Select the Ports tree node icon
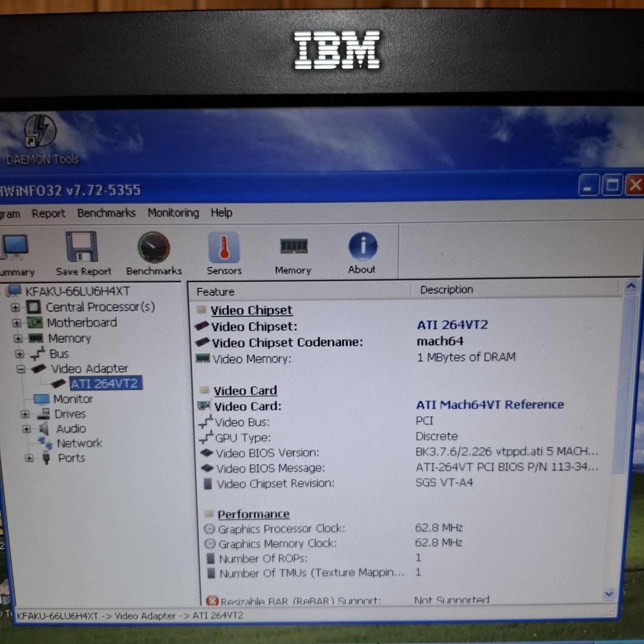This screenshot has width=644, height=644. click(46, 458)
